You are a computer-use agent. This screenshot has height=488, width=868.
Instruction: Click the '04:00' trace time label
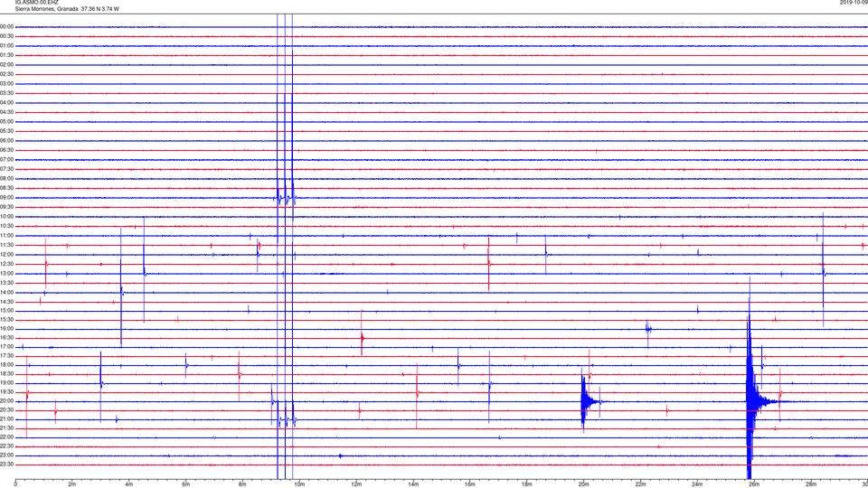tap(6, 103)
